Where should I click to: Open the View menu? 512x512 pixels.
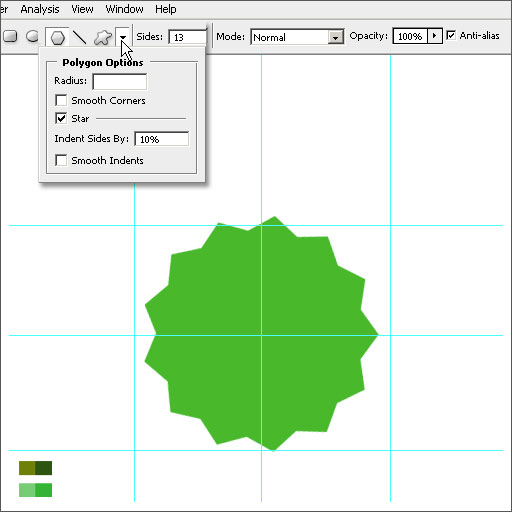tap(82, 9)
